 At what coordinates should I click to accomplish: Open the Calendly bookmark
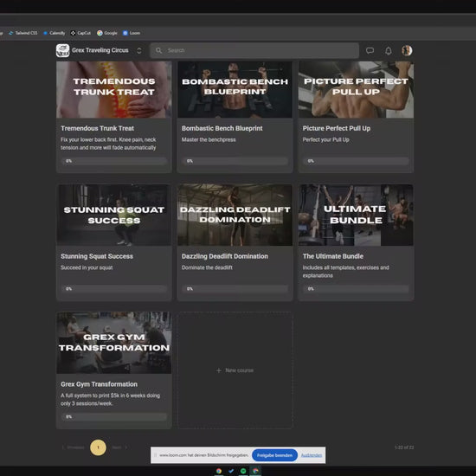[54, 33]
